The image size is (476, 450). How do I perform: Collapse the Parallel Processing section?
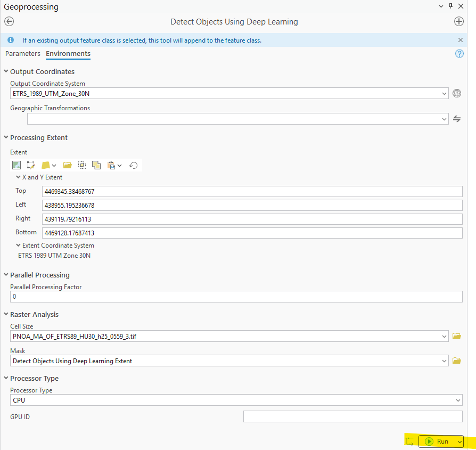(6, 274)
